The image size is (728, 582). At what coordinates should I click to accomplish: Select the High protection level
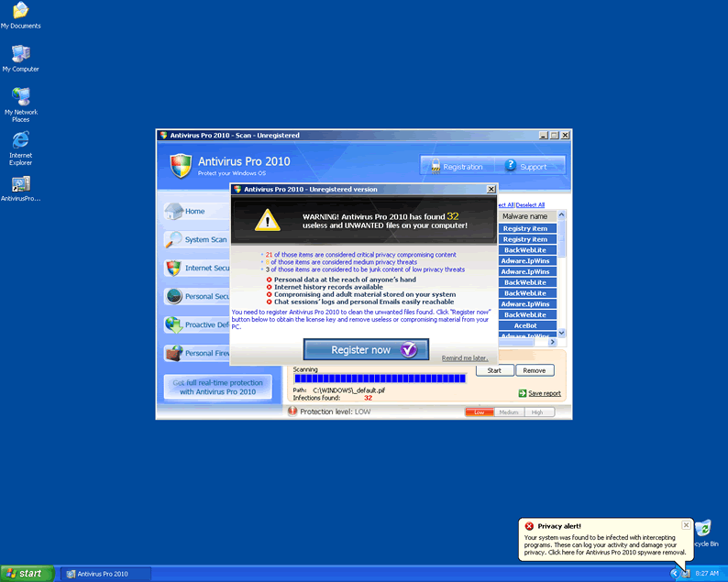click(x=537, y=412)
